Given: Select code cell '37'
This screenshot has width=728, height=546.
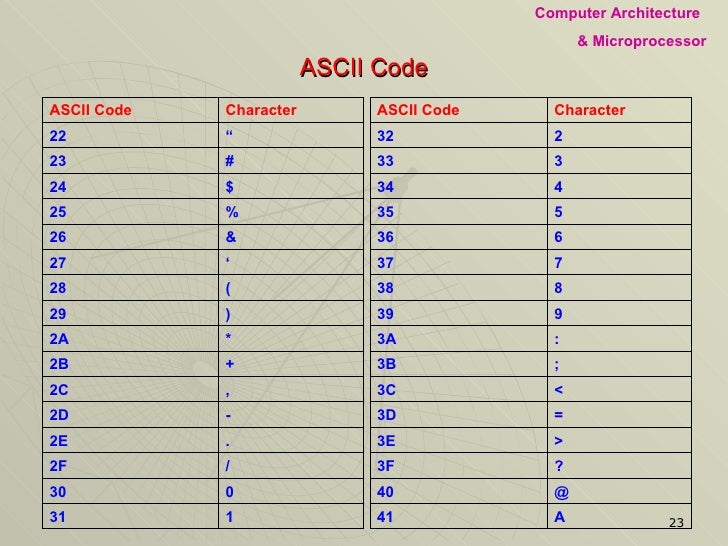Looking at the screenshot, I should click(x=459, y=262).
